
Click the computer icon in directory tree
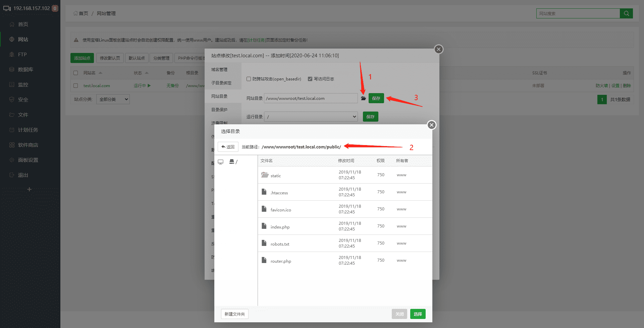pyautogui.click(x=220, y=162)
